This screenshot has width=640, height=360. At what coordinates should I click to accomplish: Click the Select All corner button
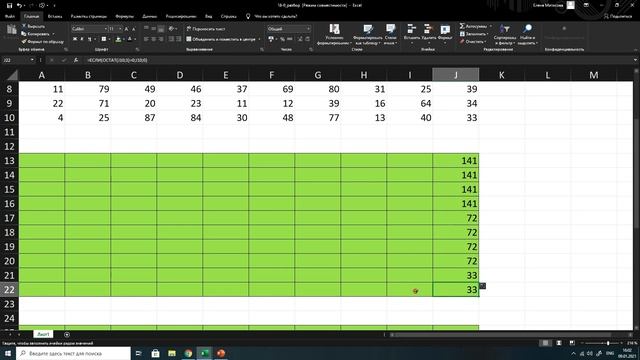click(x=11, y=75)
